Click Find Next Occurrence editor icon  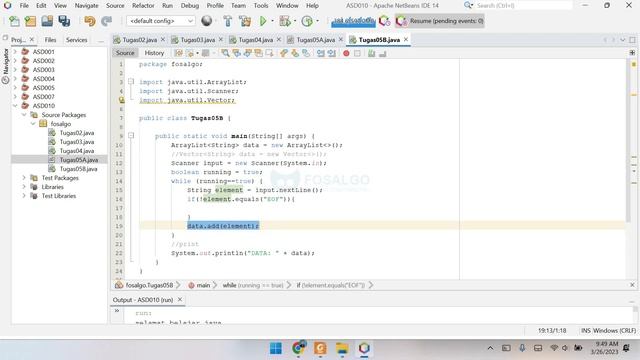247,53
